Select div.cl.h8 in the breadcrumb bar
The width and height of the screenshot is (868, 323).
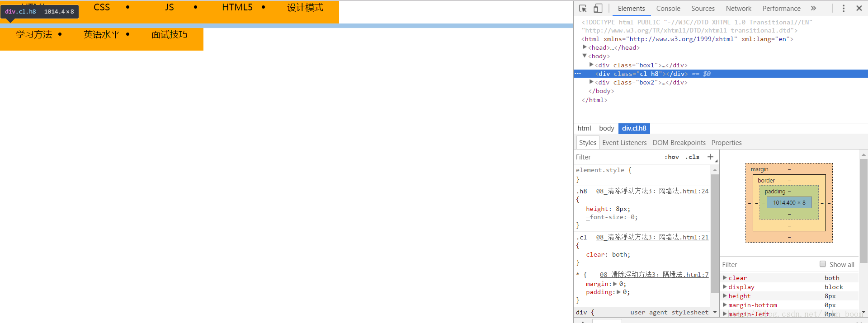tap(634, 128)
